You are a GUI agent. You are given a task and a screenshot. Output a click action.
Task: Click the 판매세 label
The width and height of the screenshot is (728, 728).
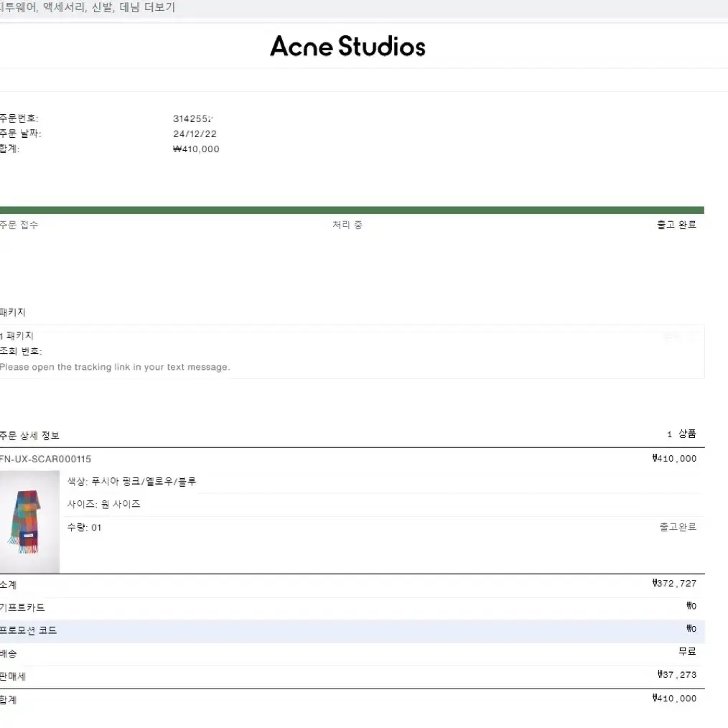tap(13, 676)
